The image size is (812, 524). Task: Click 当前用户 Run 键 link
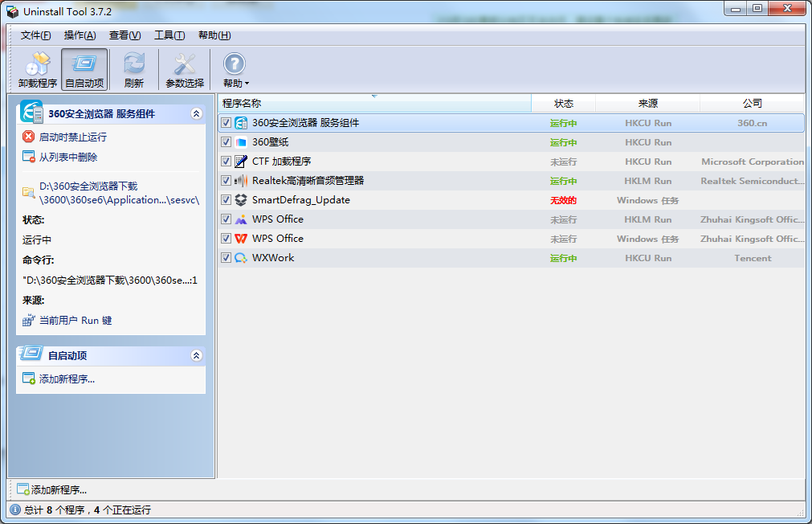75,321
